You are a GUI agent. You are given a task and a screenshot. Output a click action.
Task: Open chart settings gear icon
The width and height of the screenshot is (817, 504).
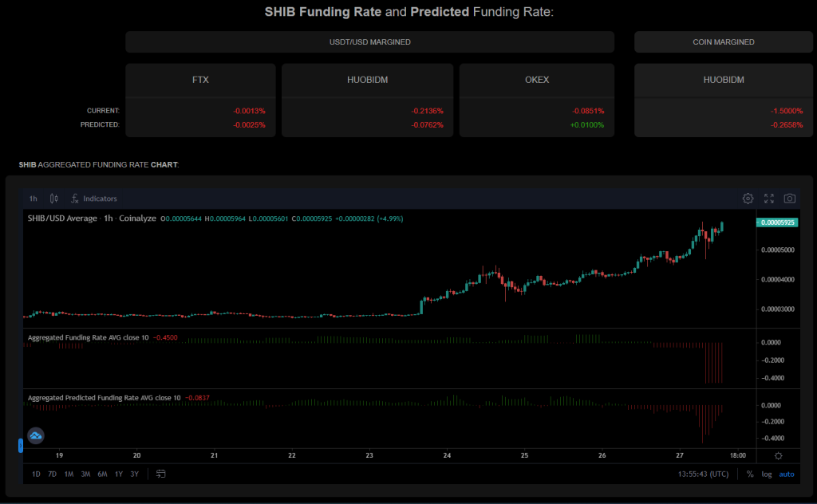pos(748,199)
